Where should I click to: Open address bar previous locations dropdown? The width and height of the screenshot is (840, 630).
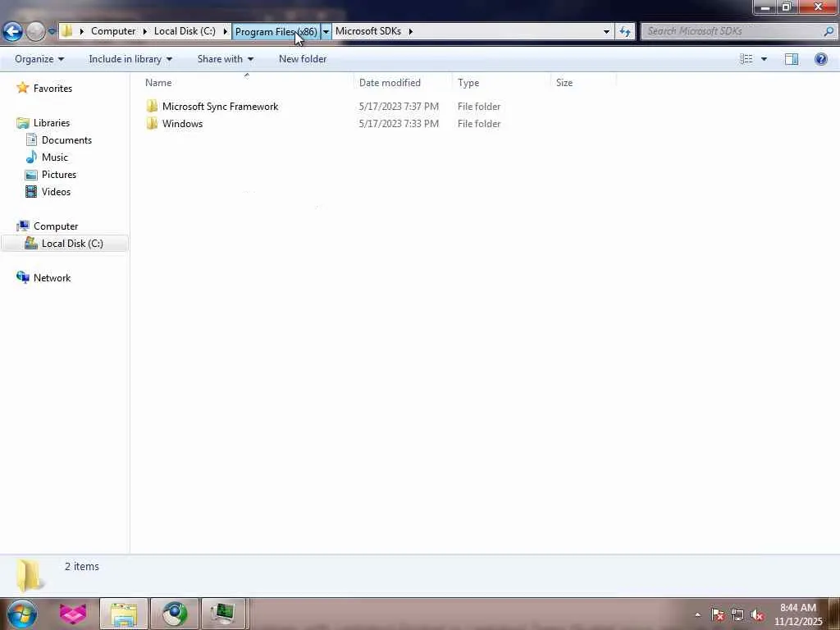pyautogui.click(x=606, y=31)
